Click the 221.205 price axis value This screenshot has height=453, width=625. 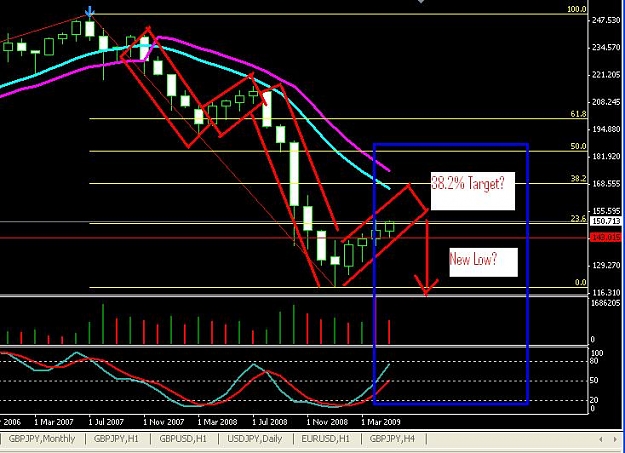click(x=606, y=75)
